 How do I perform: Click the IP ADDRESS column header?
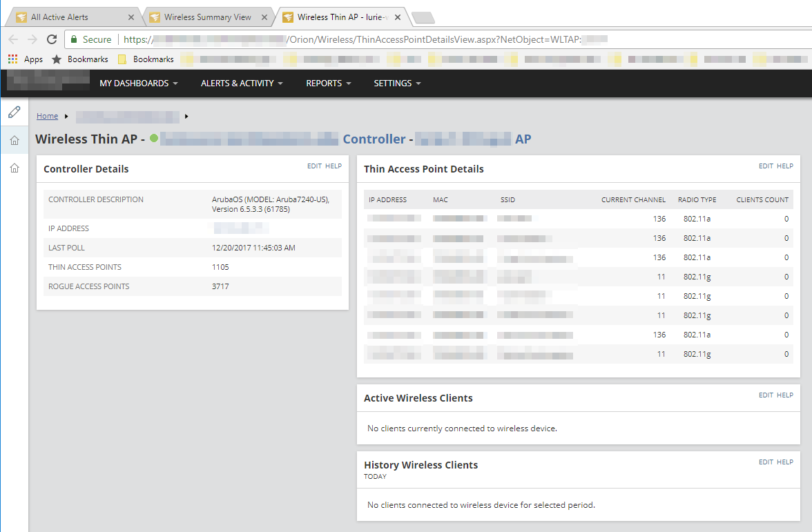pyautogui.click(x=387, y=200)
